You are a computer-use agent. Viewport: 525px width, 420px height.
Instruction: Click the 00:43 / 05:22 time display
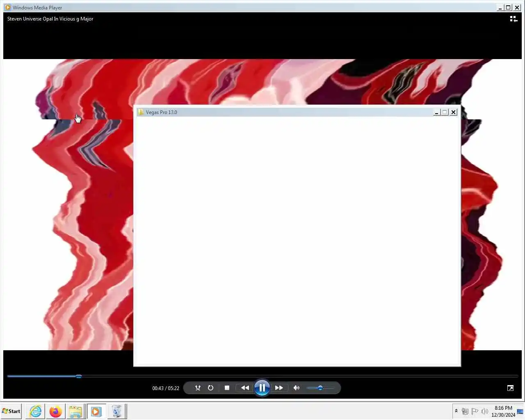(x=166, y=388)
